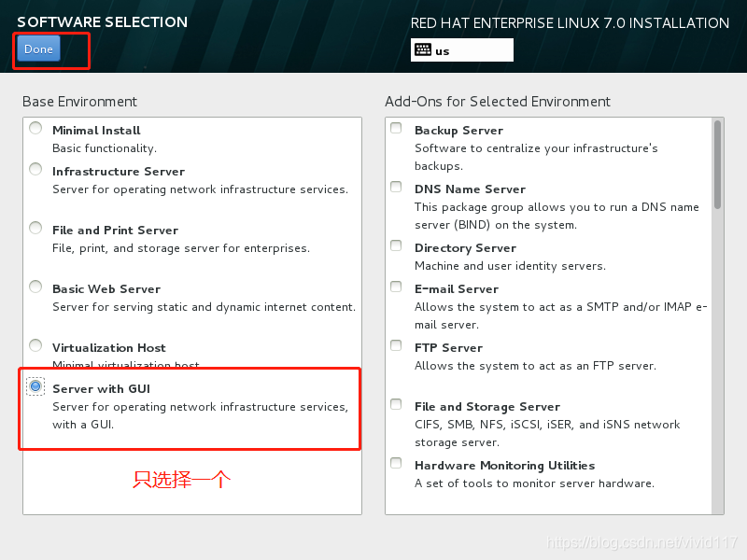Click the E-mail Server title text

[x=457, y=289]
